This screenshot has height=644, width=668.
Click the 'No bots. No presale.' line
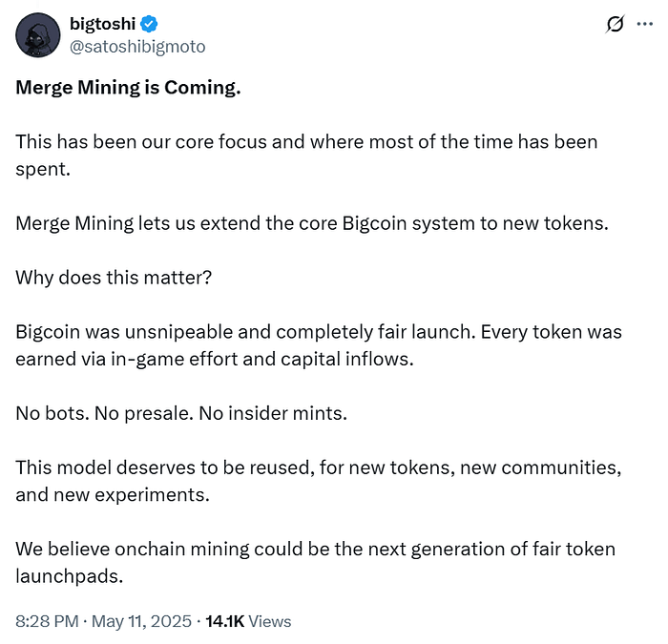click(181, 413)
